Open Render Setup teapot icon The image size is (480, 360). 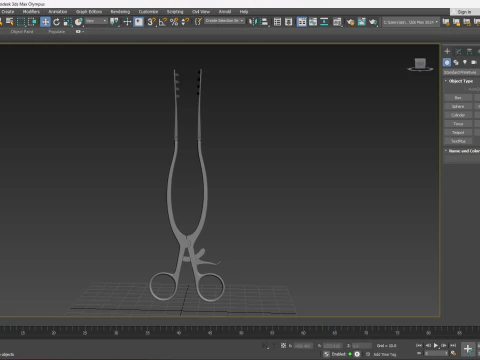[x=350, y=22]
